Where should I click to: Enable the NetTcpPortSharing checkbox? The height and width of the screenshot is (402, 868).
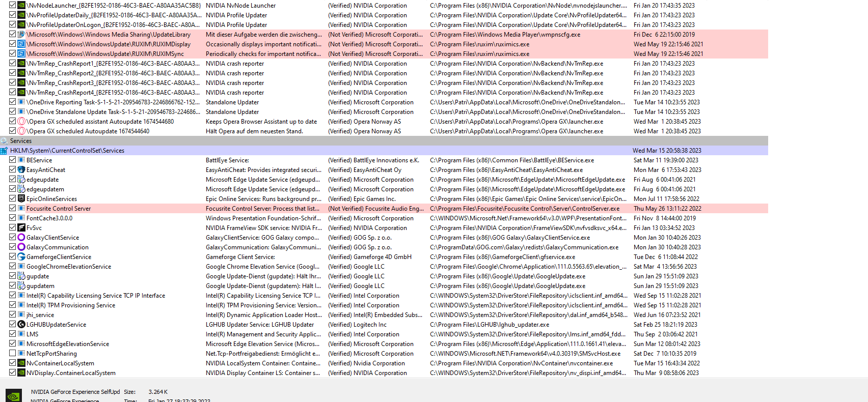(x=12, y=353)
